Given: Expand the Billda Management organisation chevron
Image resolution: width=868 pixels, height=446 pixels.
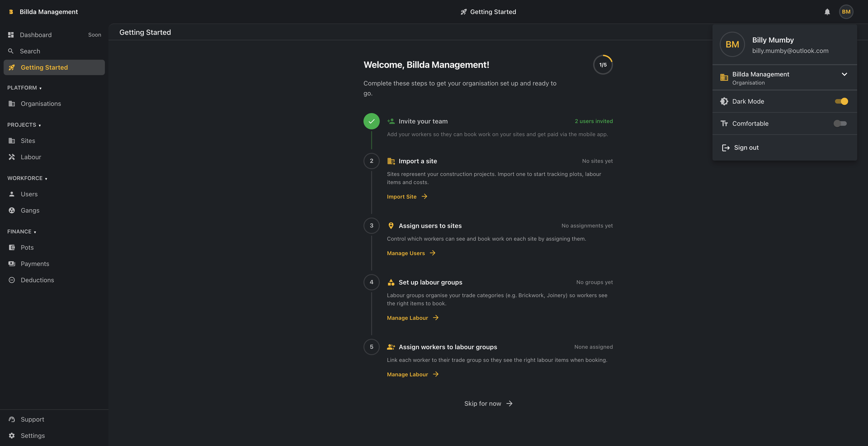Looking at the screenshot, I should click(844, 74).
